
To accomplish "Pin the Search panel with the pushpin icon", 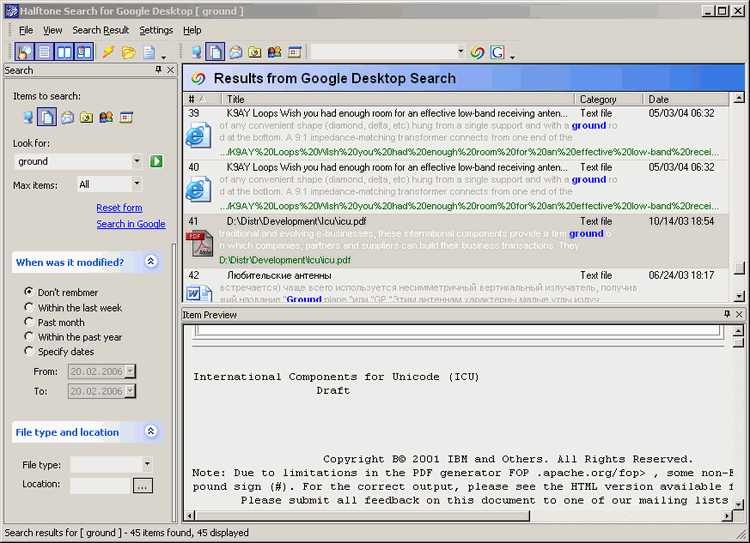I will 158,71.
